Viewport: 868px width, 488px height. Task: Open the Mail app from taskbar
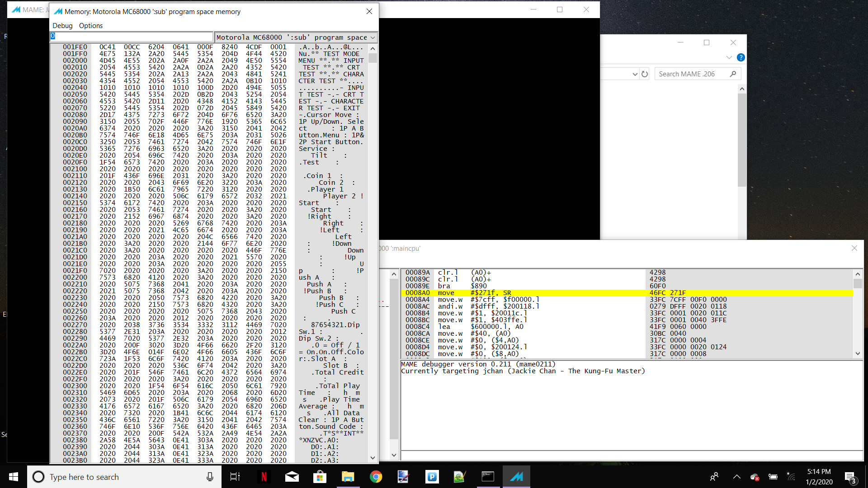click(292, 477)
